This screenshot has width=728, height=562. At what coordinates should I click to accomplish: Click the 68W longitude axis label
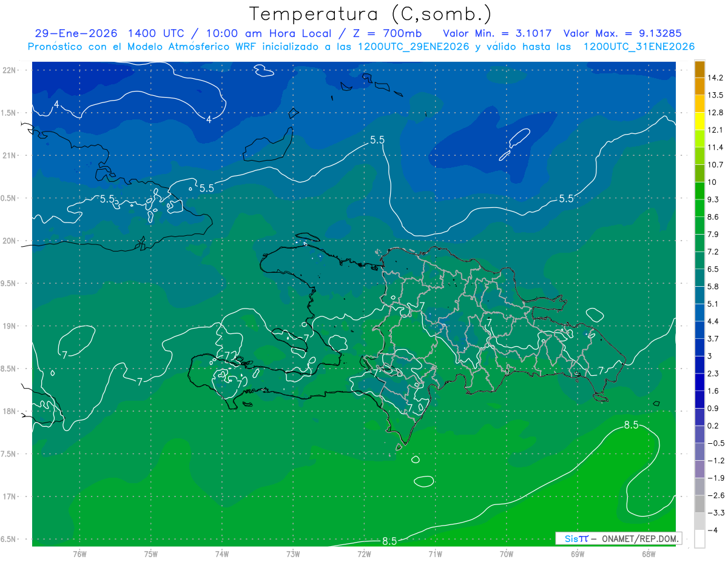coord(648,554)
